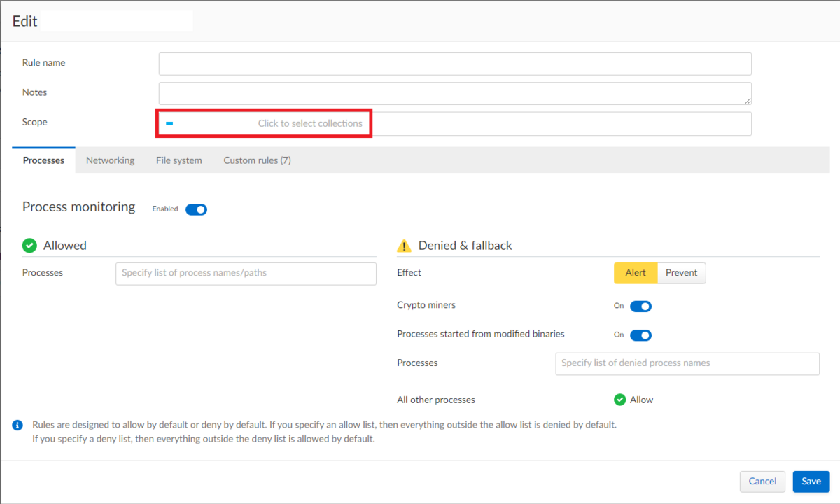
Task: Click the Notes textarea resize handle
Action: (748, 101)
